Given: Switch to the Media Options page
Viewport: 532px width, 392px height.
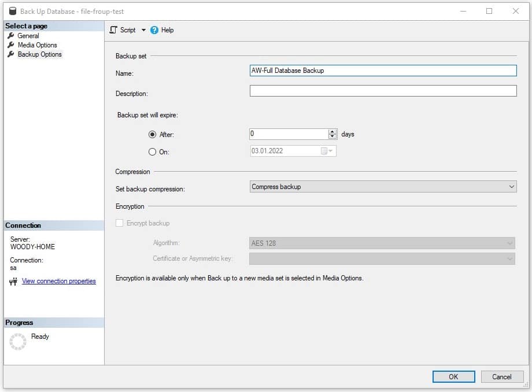Looking at the screenshot, I should (36, 45).
